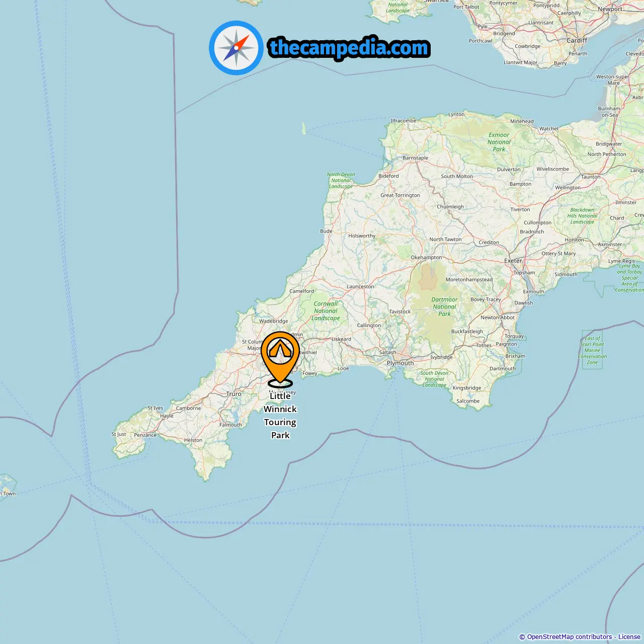This screenshot has width=644, height=644.
Task: Click the Torquay town label
Action: tap(514, 336)
